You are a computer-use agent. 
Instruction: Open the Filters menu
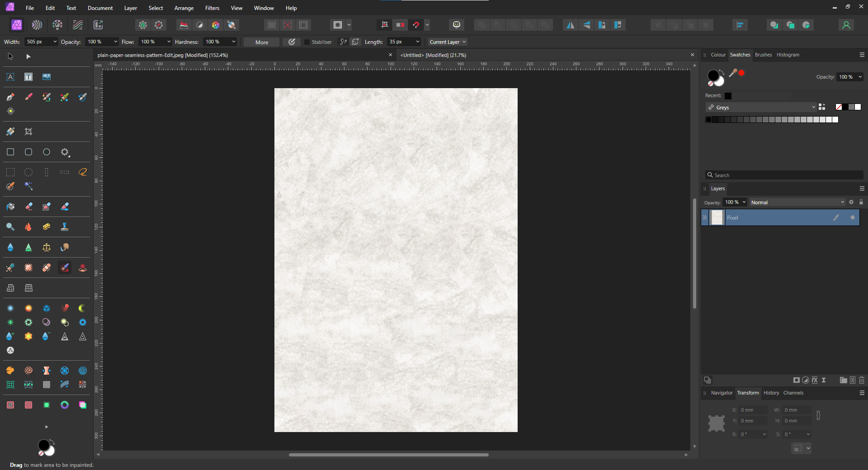(x=212, y=8)
